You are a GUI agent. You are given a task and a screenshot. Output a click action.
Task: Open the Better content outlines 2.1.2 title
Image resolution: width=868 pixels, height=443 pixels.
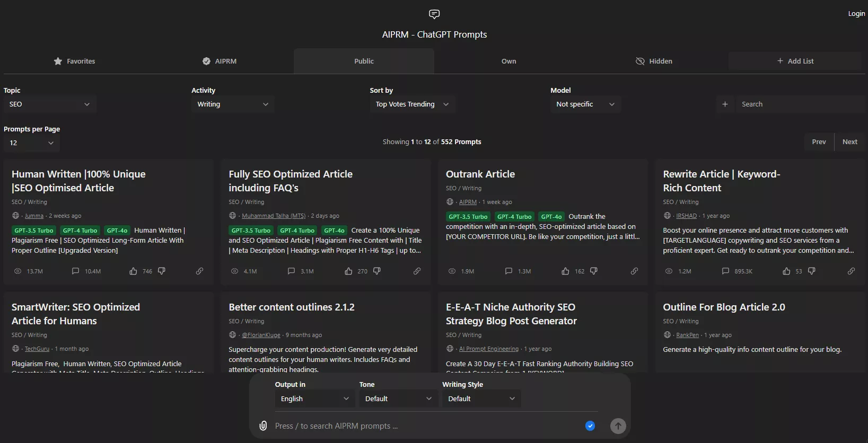292,307
